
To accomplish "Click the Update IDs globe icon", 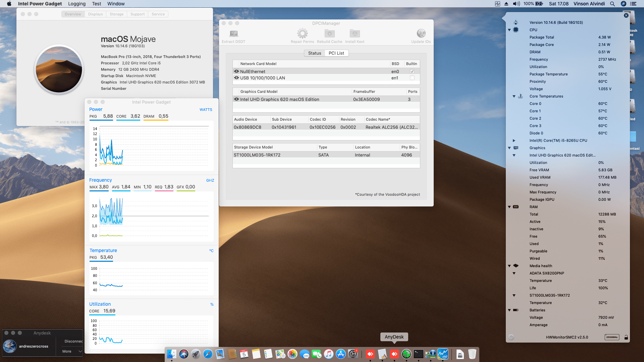I will coord(421,33).
